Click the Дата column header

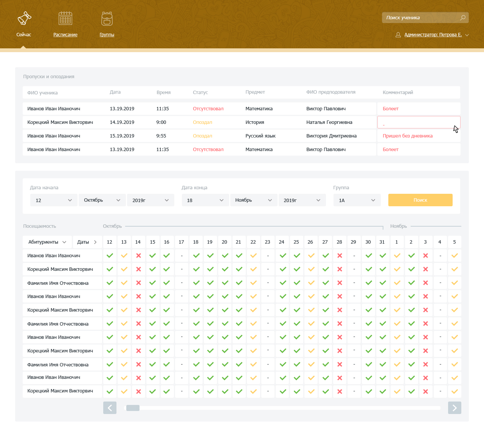coord(115,92)
